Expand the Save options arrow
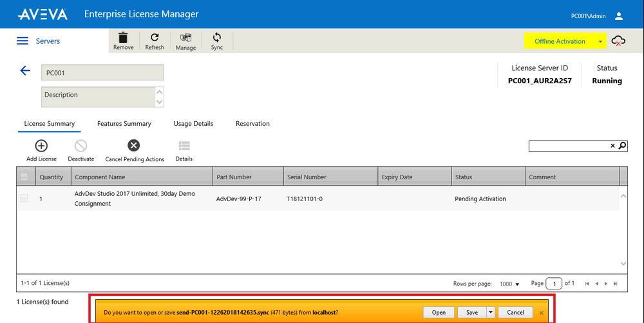The image size is (644, 323). click(x=490, y=312)
